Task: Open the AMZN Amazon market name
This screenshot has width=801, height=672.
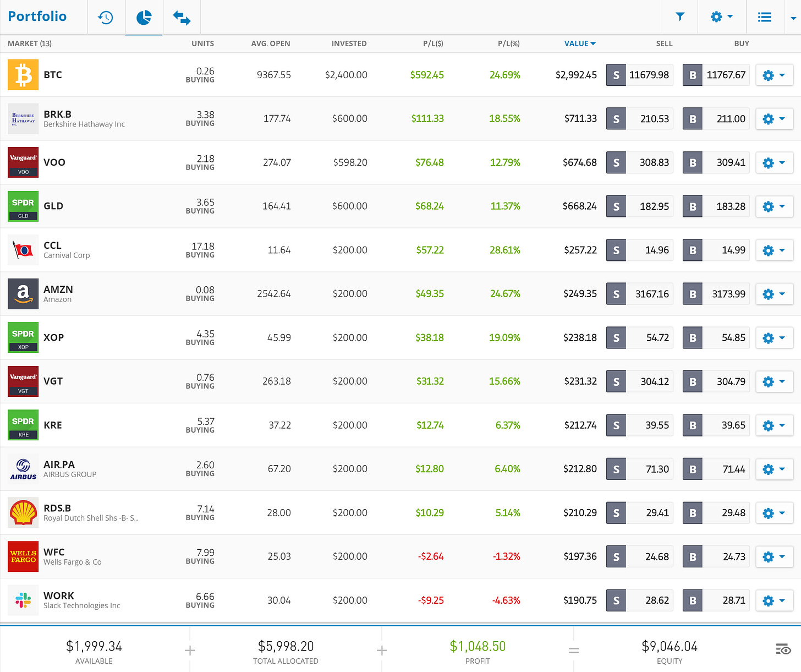Action: [58, 294]
